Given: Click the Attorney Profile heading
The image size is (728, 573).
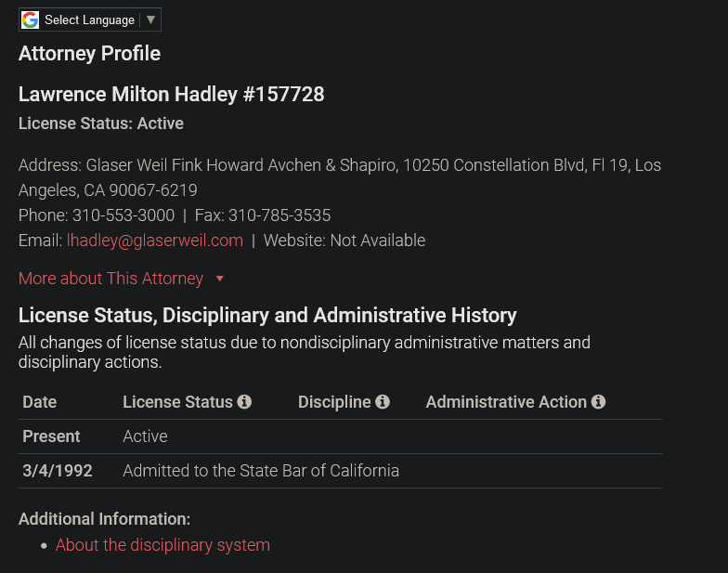Looking at the screenshot, I should [89, 54].
